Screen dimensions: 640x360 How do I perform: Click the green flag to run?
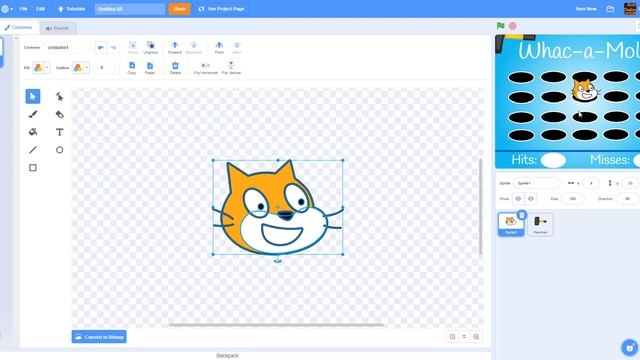click(x=500, y=26)
